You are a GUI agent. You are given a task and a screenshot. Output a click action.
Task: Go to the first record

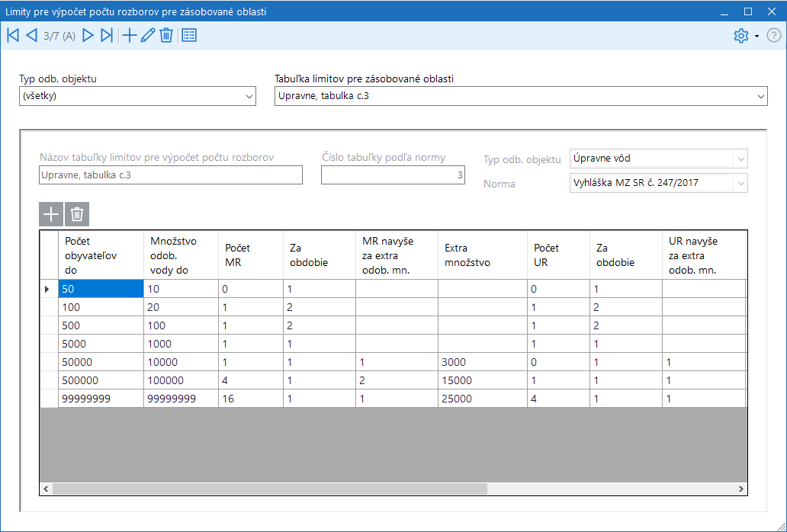point(12,35)
